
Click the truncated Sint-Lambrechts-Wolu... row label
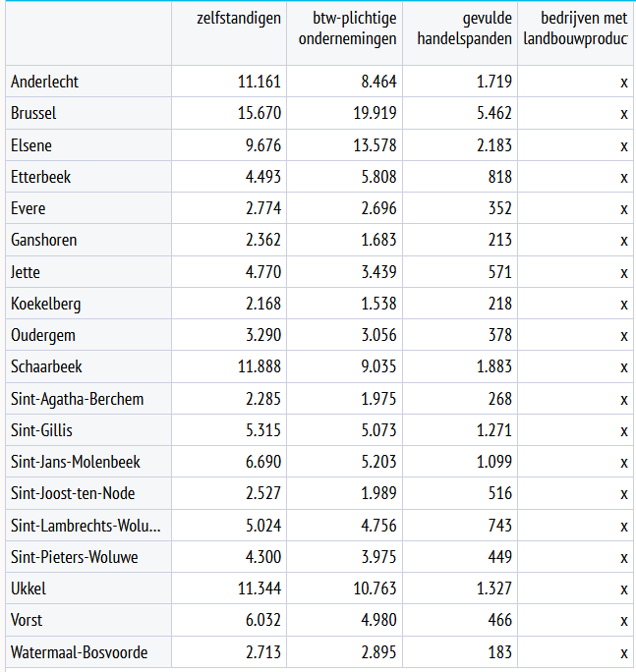click(86, 526)
